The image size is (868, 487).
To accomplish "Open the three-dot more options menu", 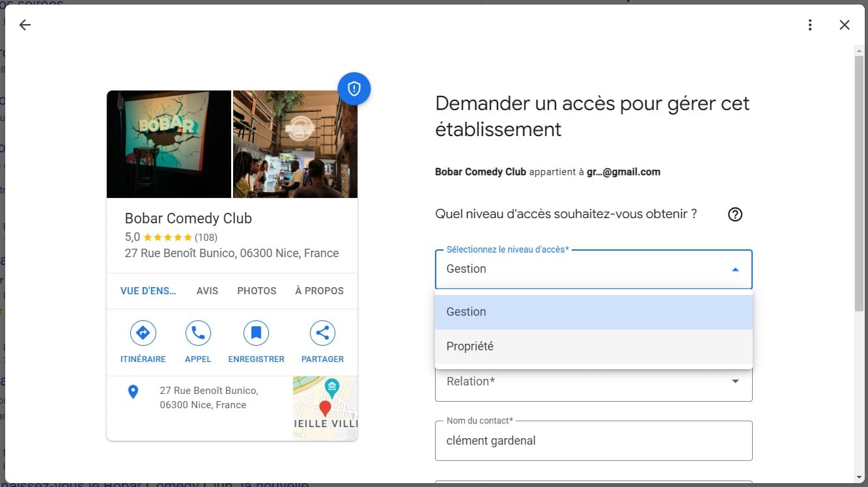I will (x=810, y=25).
